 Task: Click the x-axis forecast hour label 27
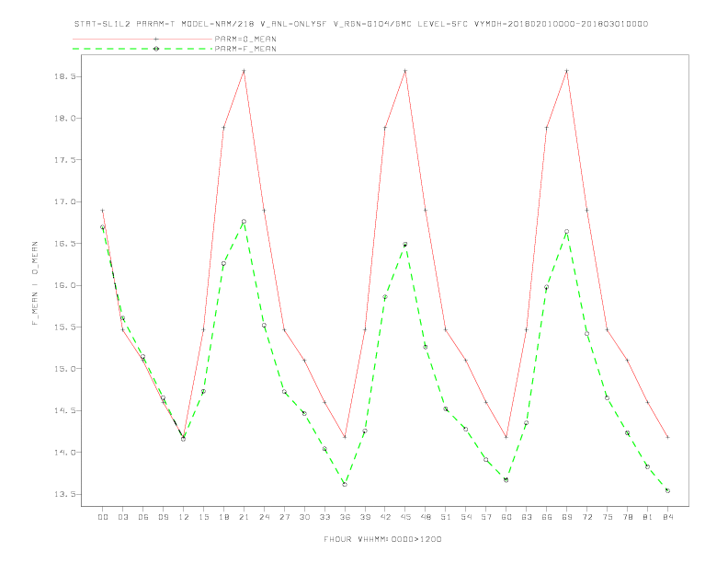point(284,517)
